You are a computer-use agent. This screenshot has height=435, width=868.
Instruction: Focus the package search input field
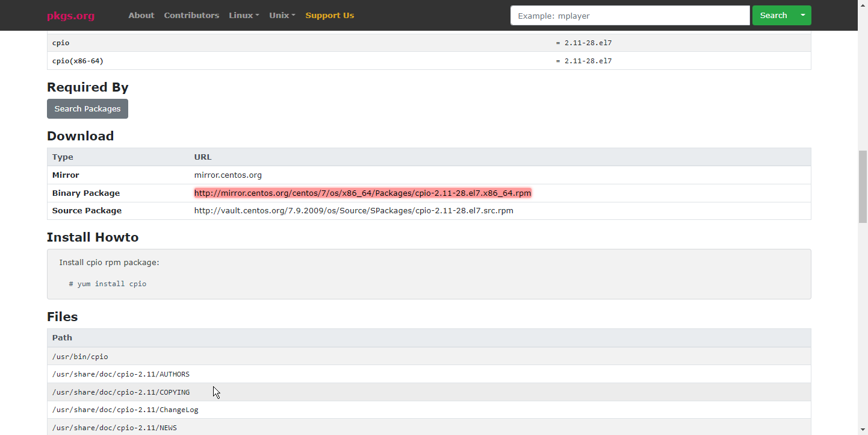(630, 16)
